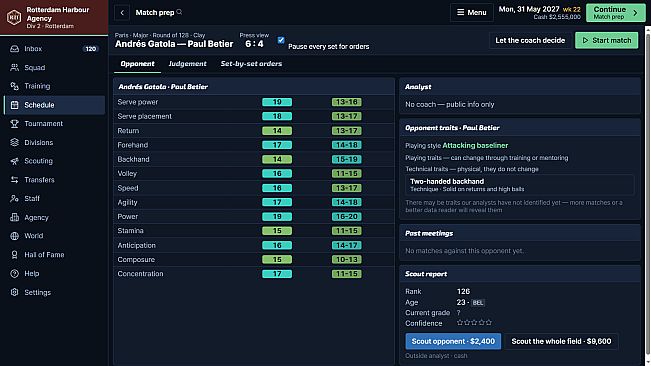This screenshot has width=651, height=366.
Task: Click the Settings gear icon
Action: point(15,292)
